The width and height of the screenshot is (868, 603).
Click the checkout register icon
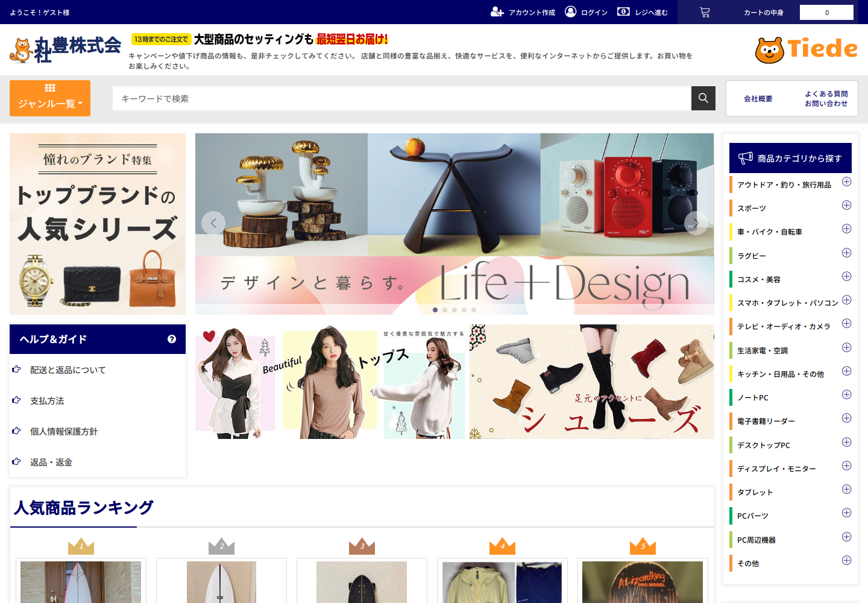point(623,11)
